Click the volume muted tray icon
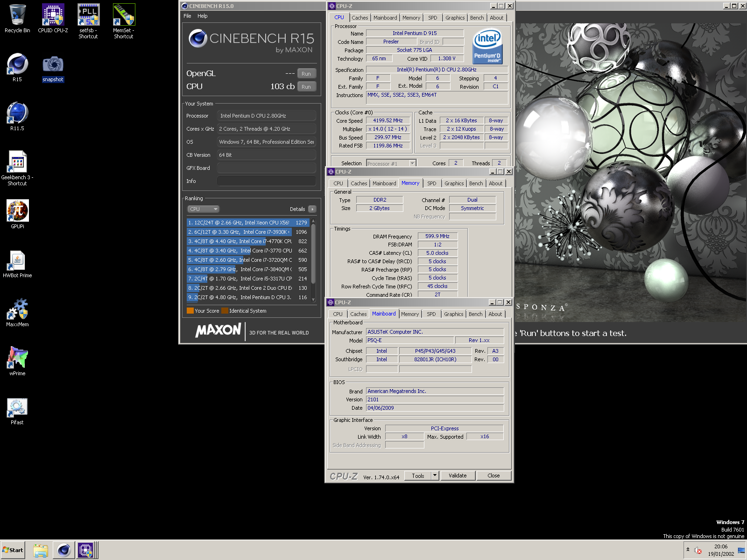Screen dimensions: 747x560 [x=698, y=550]
